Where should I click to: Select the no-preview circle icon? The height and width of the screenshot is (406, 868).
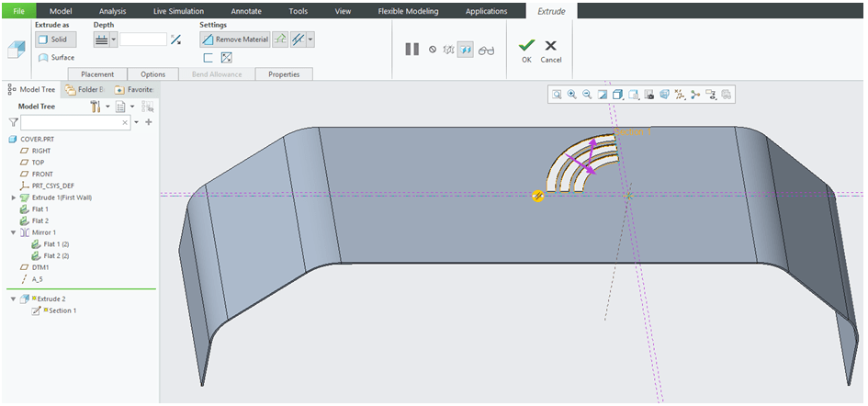(x=432, y=50)
